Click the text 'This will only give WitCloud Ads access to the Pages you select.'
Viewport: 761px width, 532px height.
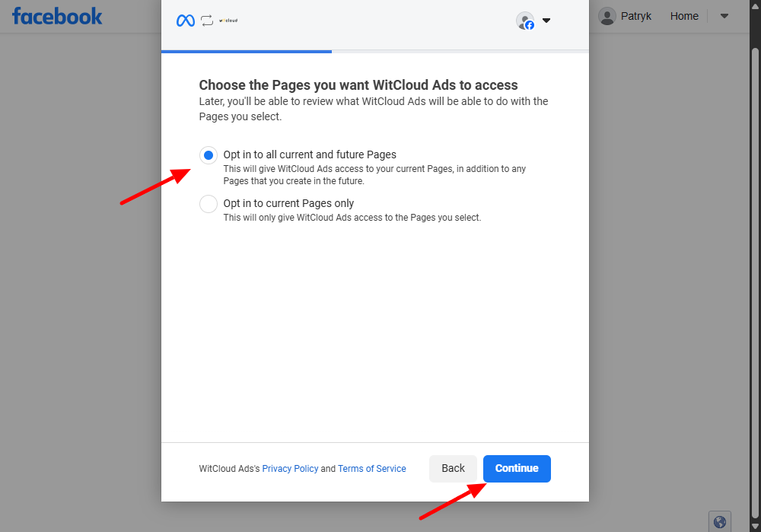click(352, 218)
